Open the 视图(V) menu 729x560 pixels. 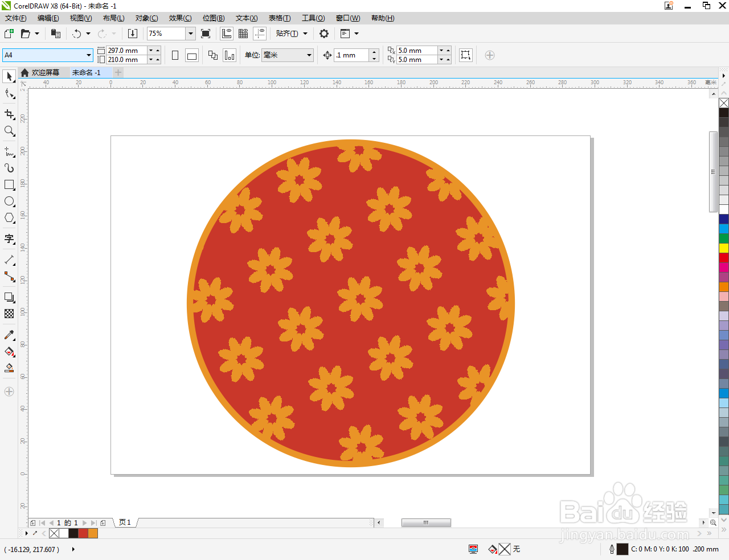pos(81,18)
